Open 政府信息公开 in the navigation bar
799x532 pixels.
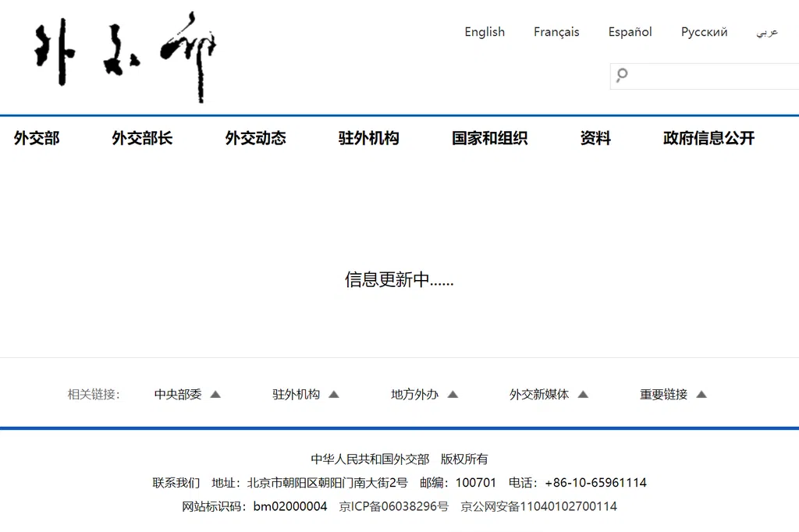coord(708,138)
